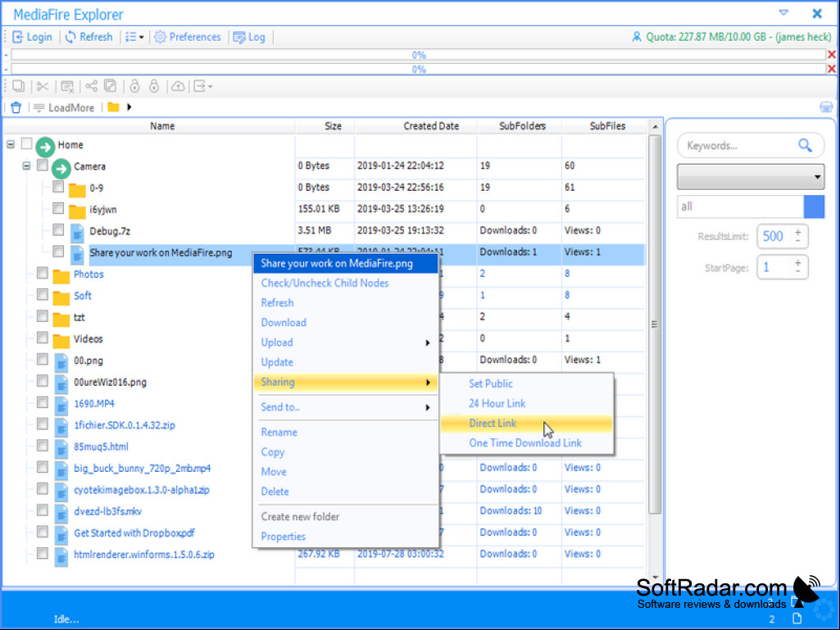The height and width of the screenshot is (630, 840).
Task: Collapse the Home tree node
Action: click(11, 144)
